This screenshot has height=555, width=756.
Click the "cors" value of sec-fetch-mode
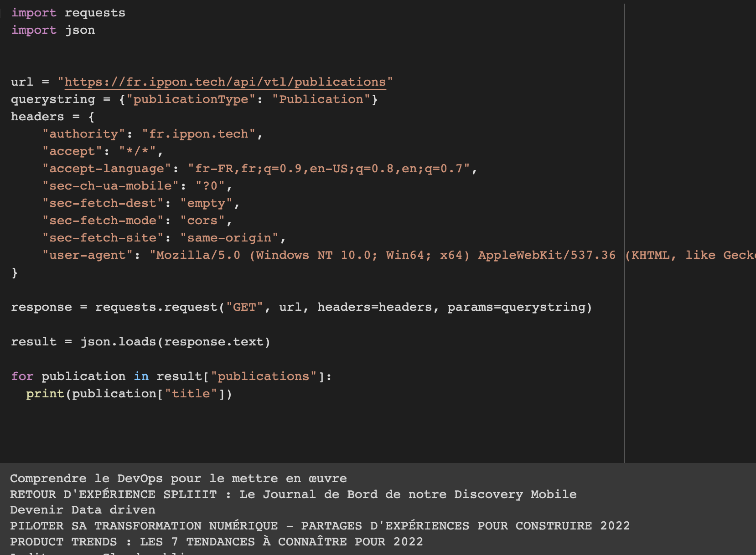(202, 221)
